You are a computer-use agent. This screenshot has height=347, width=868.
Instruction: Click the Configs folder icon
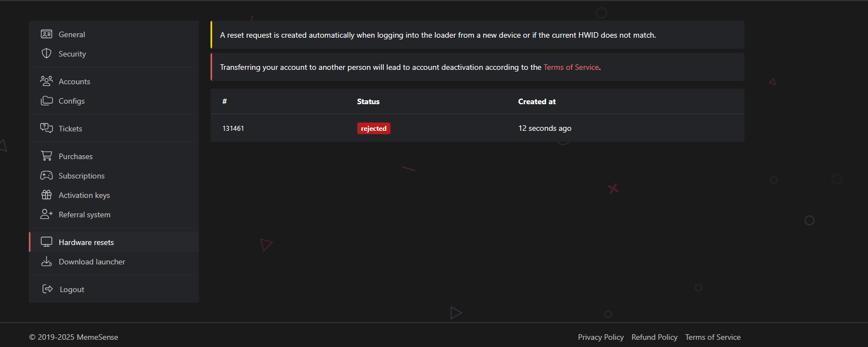tap(47, 101)
